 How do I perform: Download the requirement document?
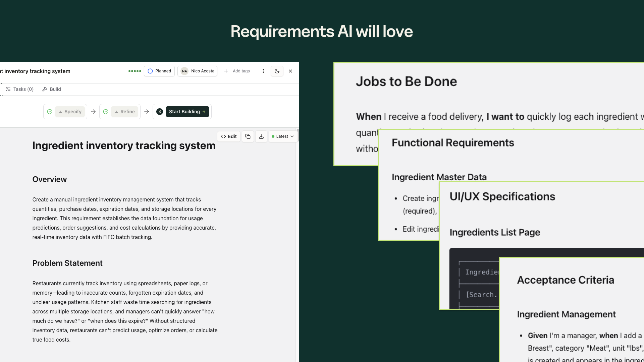(261, 136)
